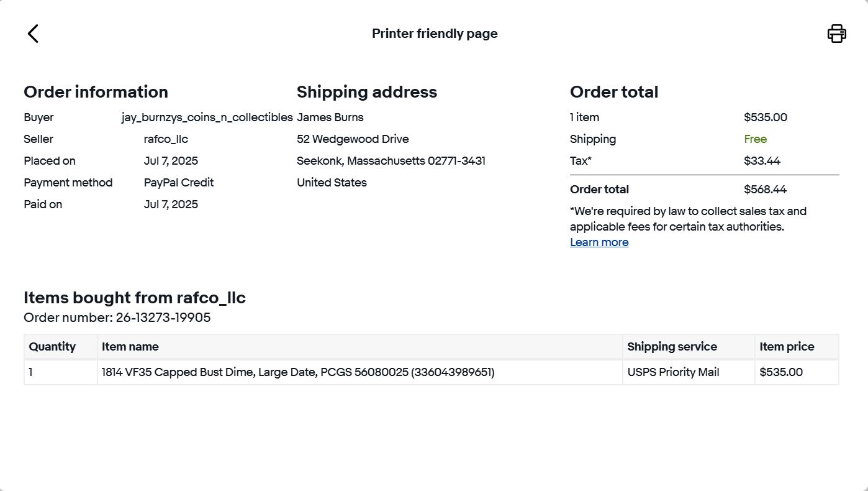Click the back arrow icon
This screenshot has width=868, height=491.
pos(33,34)
